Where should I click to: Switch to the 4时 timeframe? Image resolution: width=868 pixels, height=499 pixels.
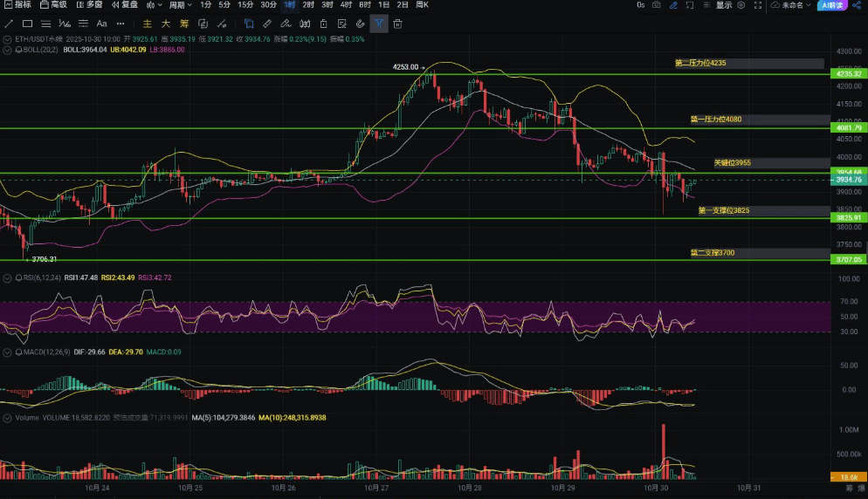tap(347, 5)
